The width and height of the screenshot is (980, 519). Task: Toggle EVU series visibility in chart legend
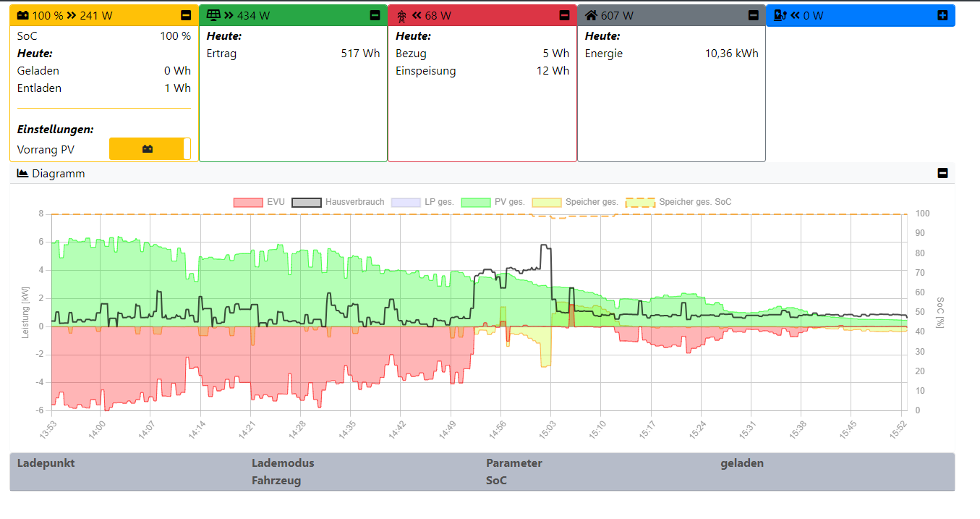point(248,202)
